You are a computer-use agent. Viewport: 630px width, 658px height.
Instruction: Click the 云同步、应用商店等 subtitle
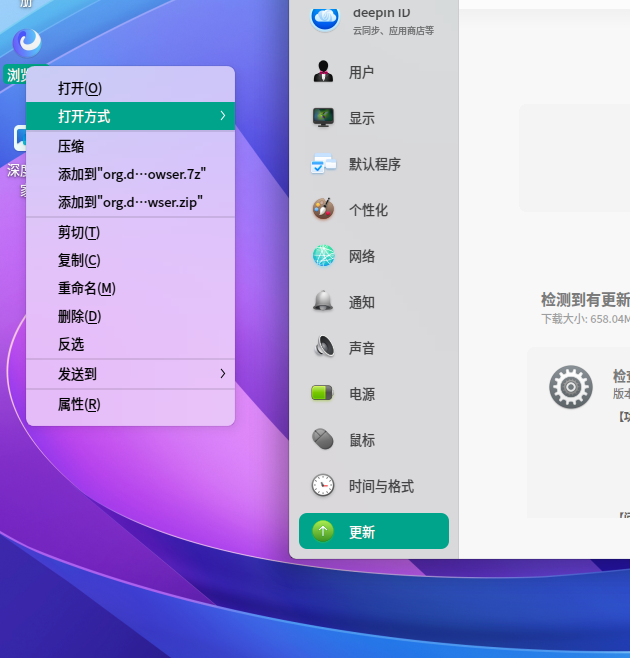point(393,31)
